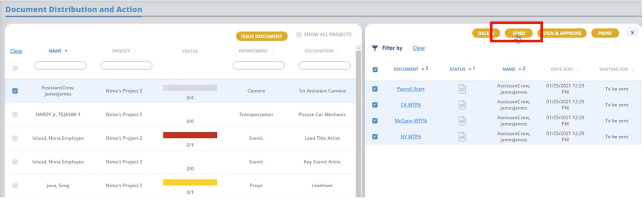Toggle select-all checkbox in documents header
This screenshot has height=202, width=644.
tap(375, 70)
